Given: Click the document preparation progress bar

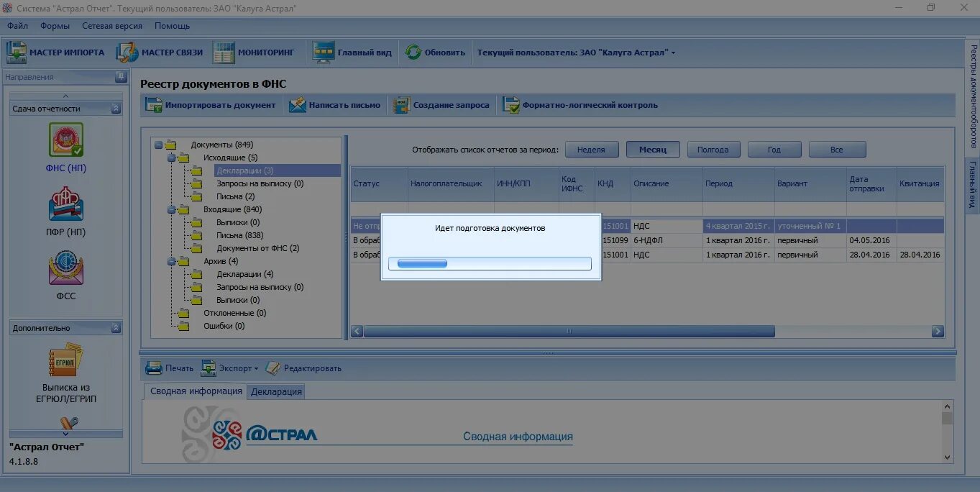Looking at the screenshot, I should [x=490, y=264].
